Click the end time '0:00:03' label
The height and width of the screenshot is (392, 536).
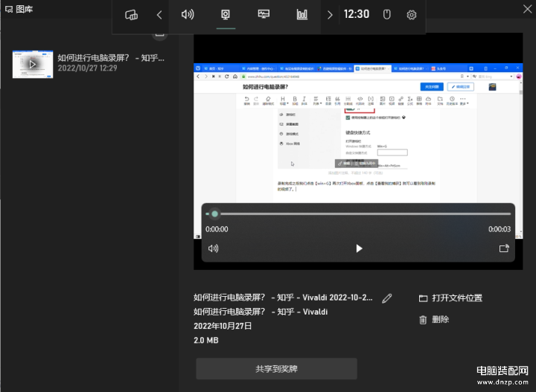[499, 229]
